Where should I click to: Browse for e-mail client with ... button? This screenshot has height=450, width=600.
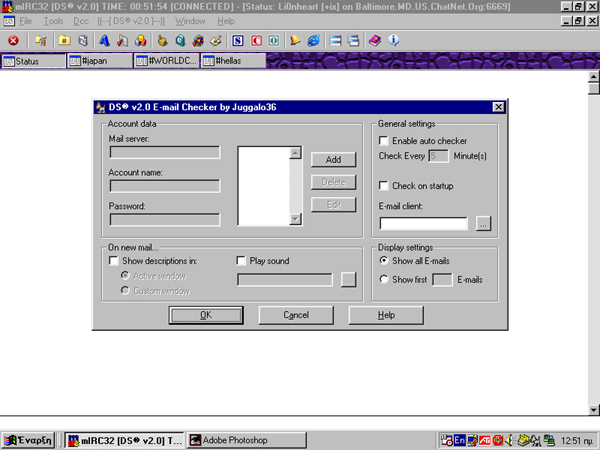point(483,223)
